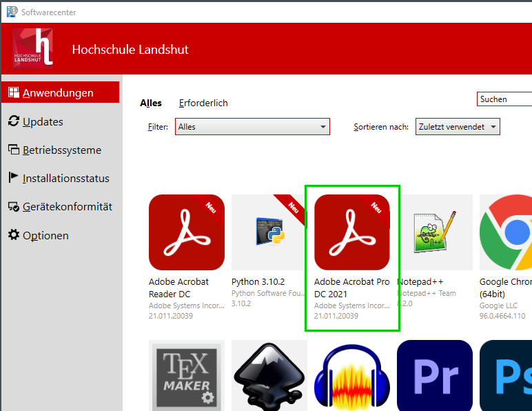The height and width of the screenshot is (411, 532).
Task: Select the Python 3.10.2 application icon
Action: tap(269, 232)
